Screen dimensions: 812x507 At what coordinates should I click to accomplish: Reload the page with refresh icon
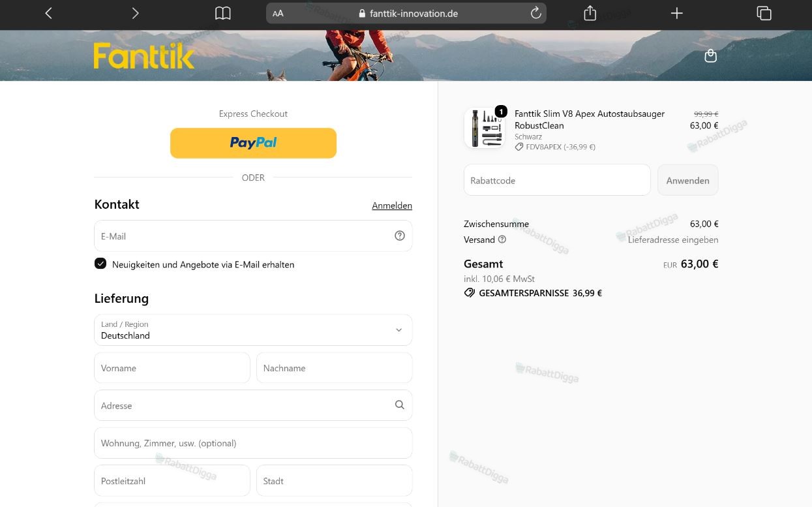pyautogui.click(x=536, y=13)
